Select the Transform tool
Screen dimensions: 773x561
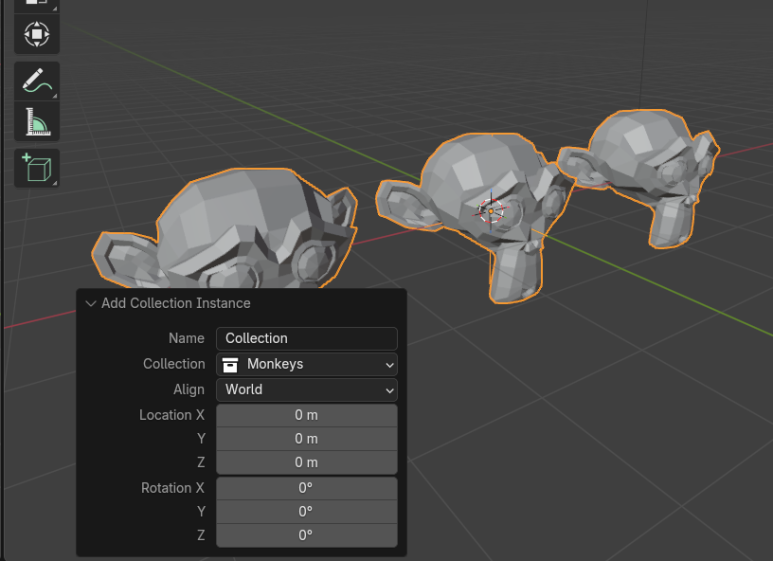click(x=37, y=34)
